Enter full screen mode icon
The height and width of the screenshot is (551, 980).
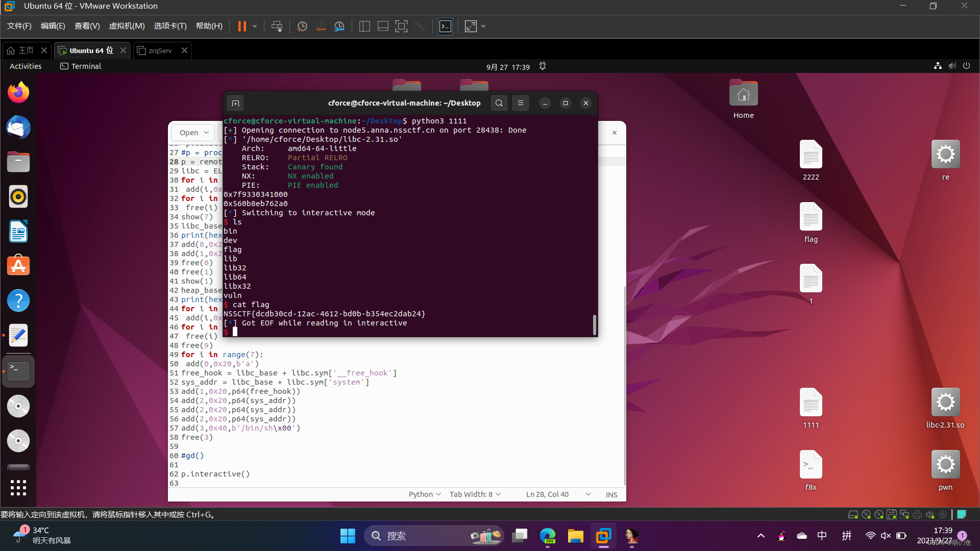click(x=402, y=27)
